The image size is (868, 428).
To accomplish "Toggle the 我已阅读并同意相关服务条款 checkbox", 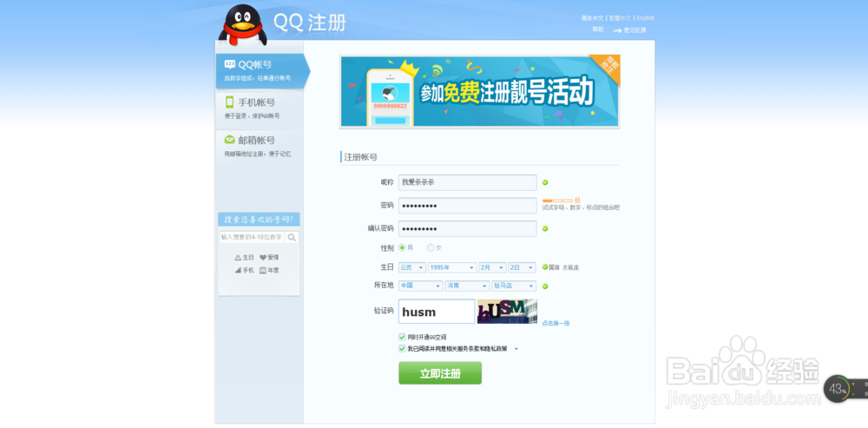I will (402, 349).
